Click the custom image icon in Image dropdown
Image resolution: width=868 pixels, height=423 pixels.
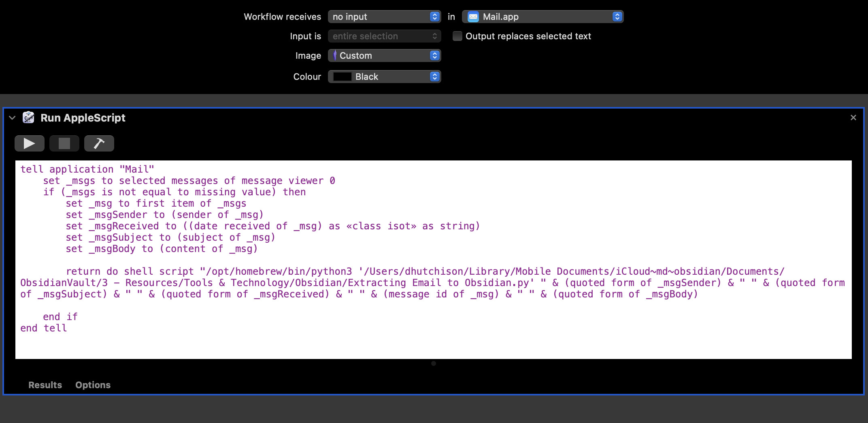point(335,56)
